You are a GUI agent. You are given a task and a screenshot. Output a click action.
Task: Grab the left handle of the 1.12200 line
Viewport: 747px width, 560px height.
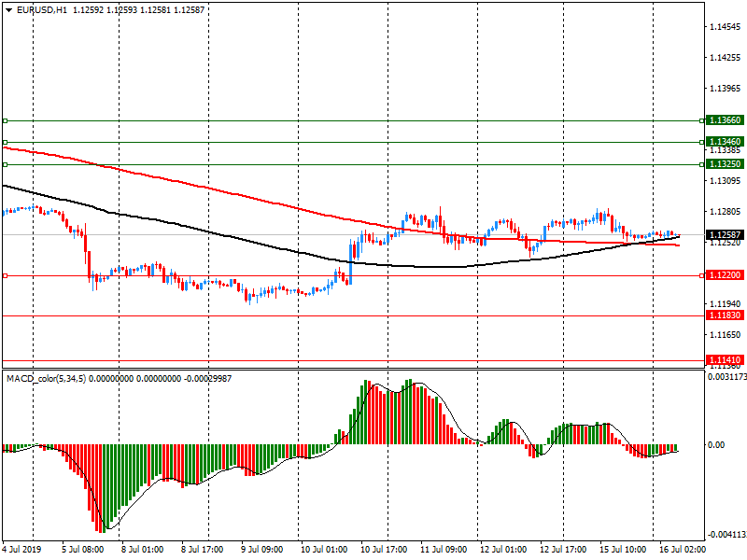pos(6,275)
